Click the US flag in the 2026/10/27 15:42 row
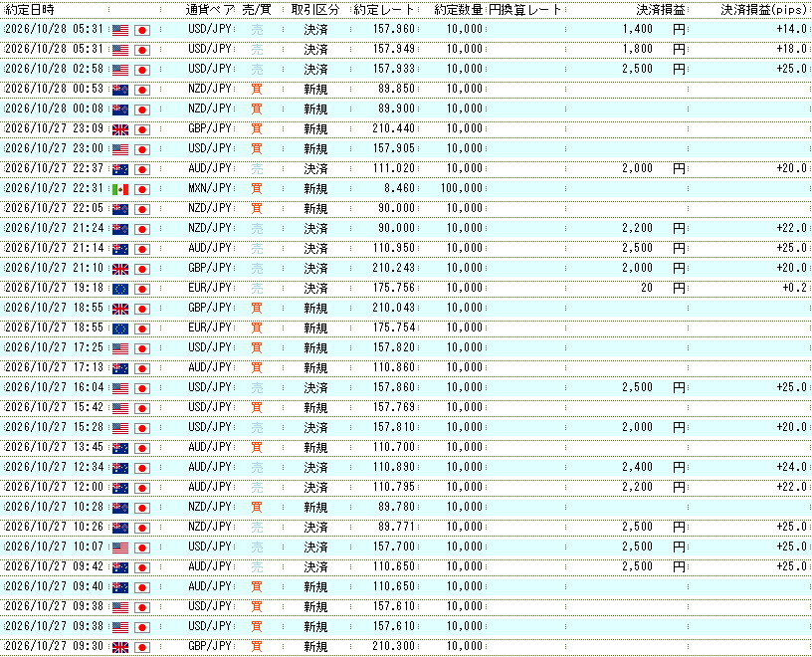Viewport: 812px width, 657px height. coord(120,408)
